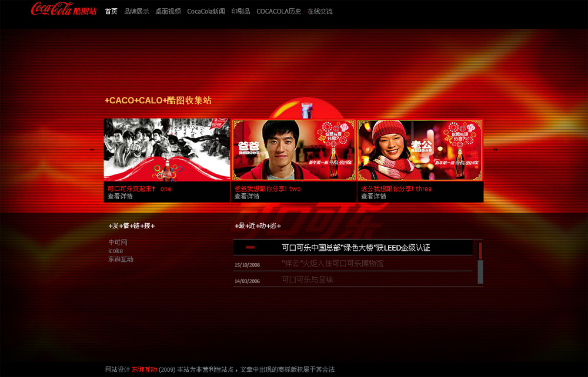Click the previous carousel arrow
Image resolution: width=588 pixels, height=377 pixels.
coord(92,150)
